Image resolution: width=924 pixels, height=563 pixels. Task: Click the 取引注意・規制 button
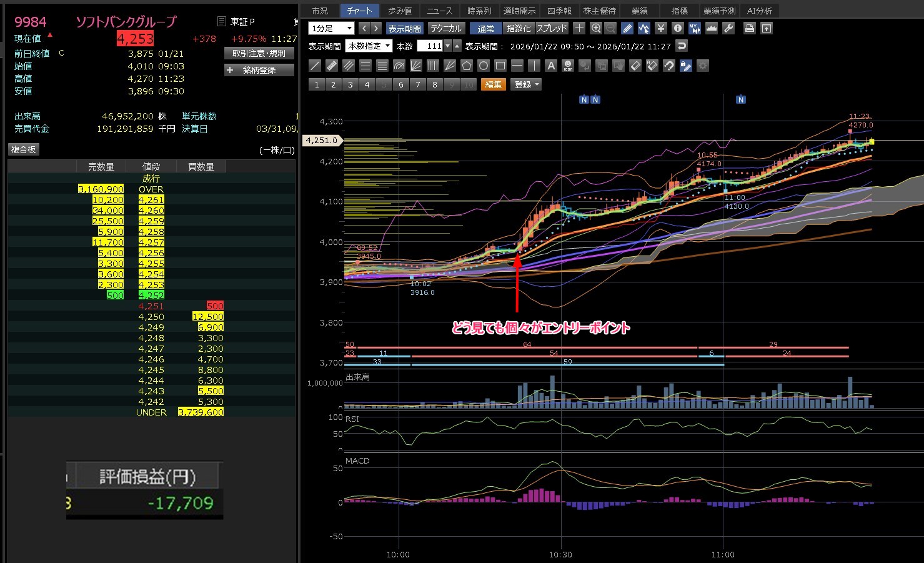(x=259, y=54)
